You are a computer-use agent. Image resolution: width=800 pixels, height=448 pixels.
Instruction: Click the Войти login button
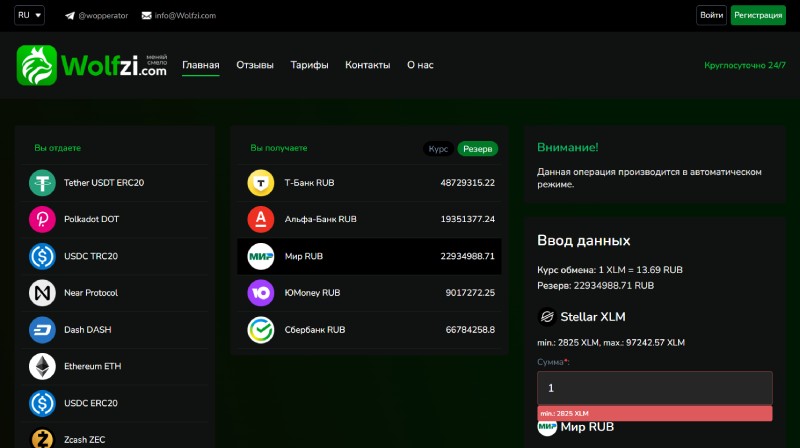(x=712, y=16)
